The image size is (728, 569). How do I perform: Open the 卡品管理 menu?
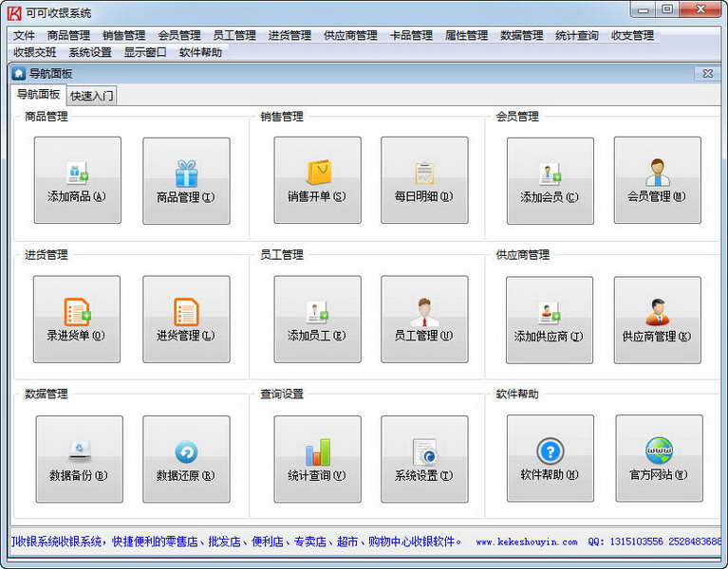click(411, 35)
